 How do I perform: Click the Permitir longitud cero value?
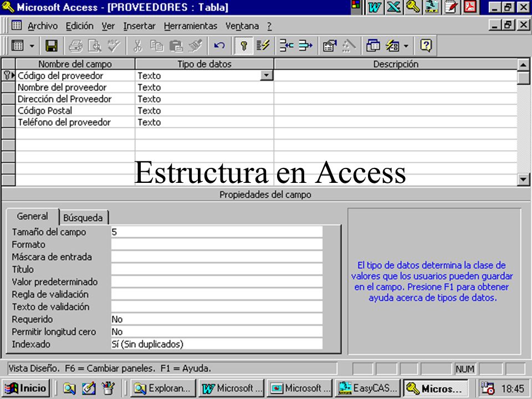(217, 332)
